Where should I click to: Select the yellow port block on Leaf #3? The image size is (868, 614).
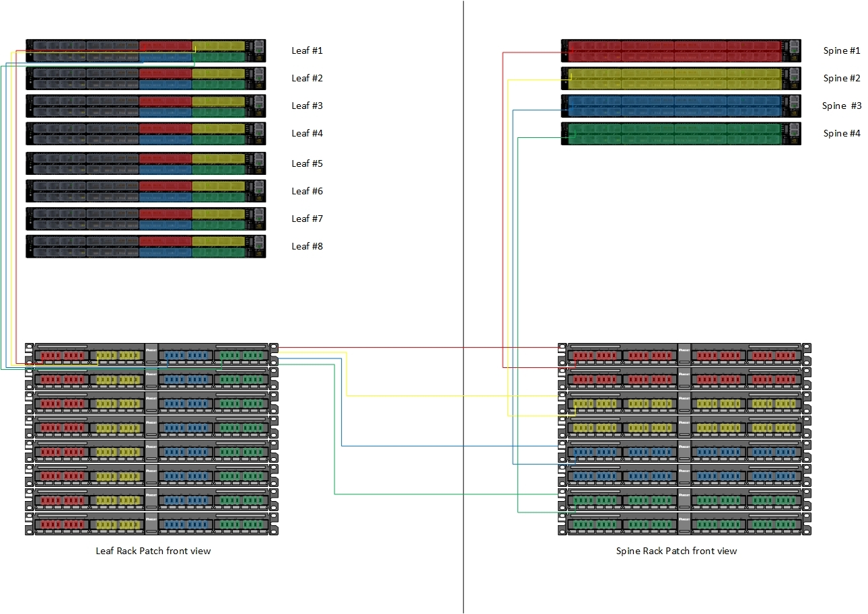218,101
